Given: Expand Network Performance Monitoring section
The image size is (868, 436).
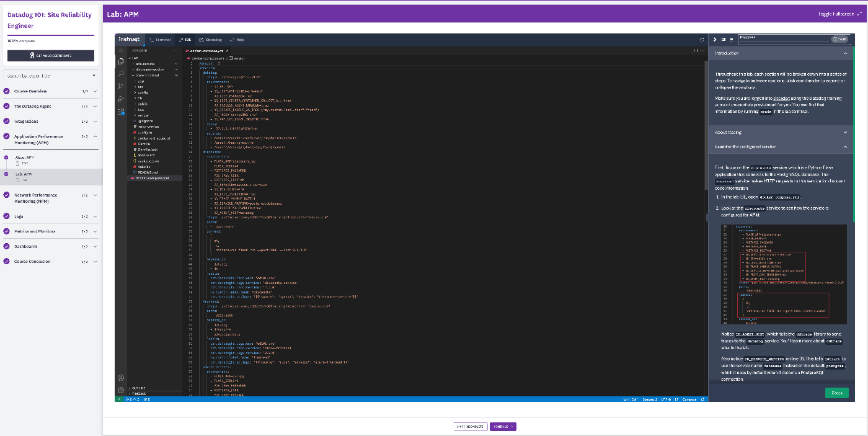Looking at the screenshot, I should (x=51, y=198).
